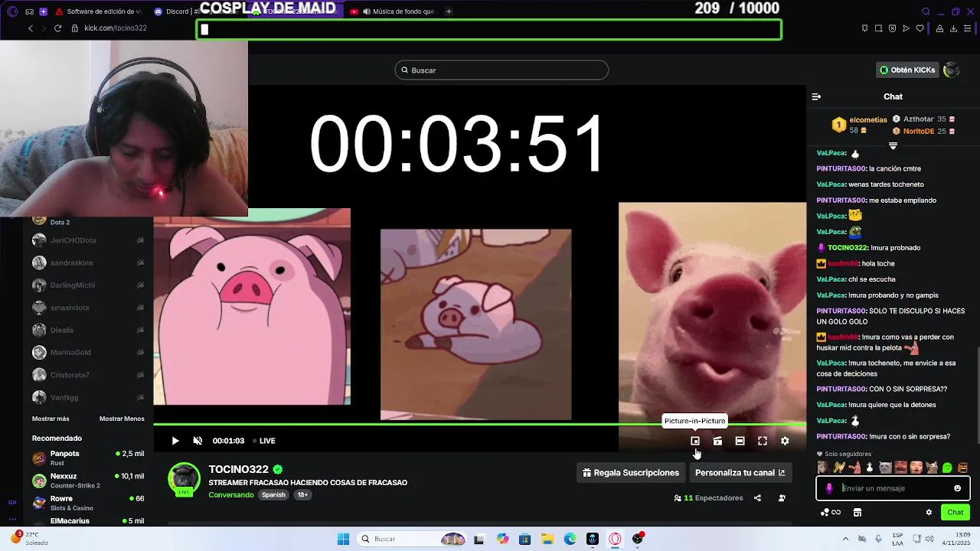Jump to LIVE in the player
The image size is (980, 551).
click(x=264, y=441)
